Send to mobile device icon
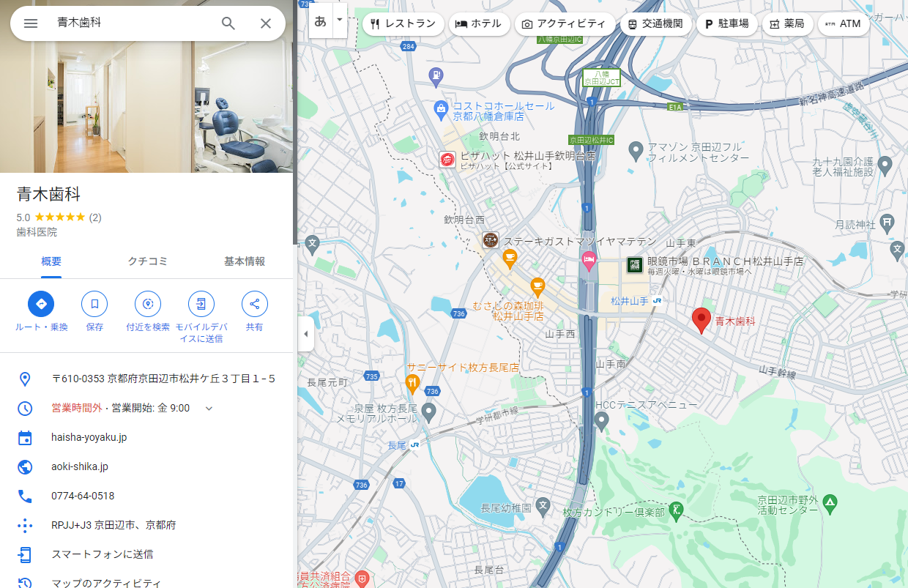 (201, 303)
